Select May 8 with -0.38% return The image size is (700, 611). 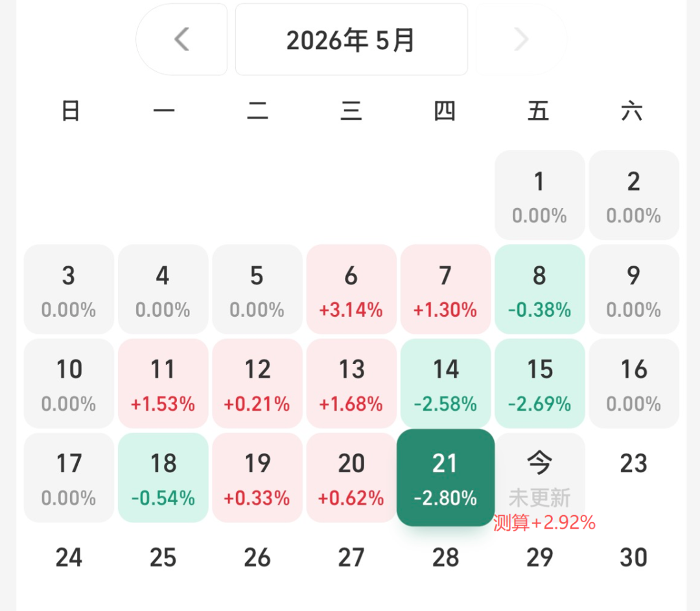pyautogui.click(x=540, y=289)
